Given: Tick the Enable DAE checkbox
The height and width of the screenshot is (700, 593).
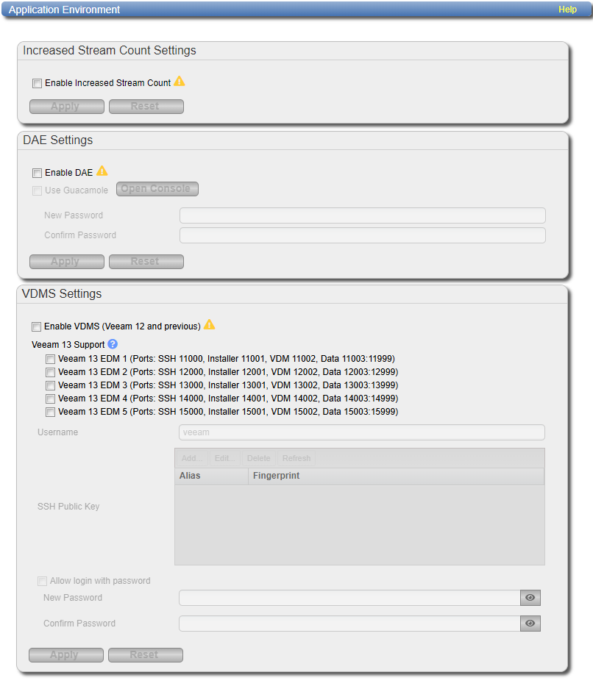Looking at the screenshot, I should (x=38, y=174).
